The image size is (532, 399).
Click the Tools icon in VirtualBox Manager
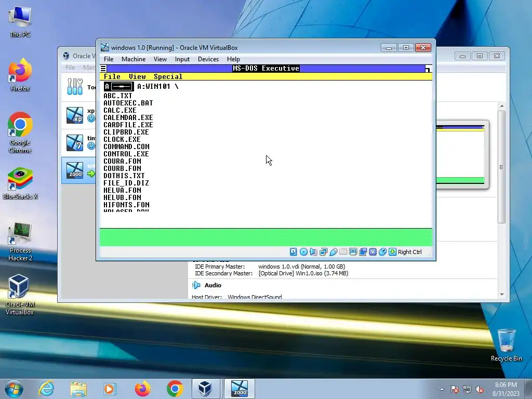[x=75, y=87]
